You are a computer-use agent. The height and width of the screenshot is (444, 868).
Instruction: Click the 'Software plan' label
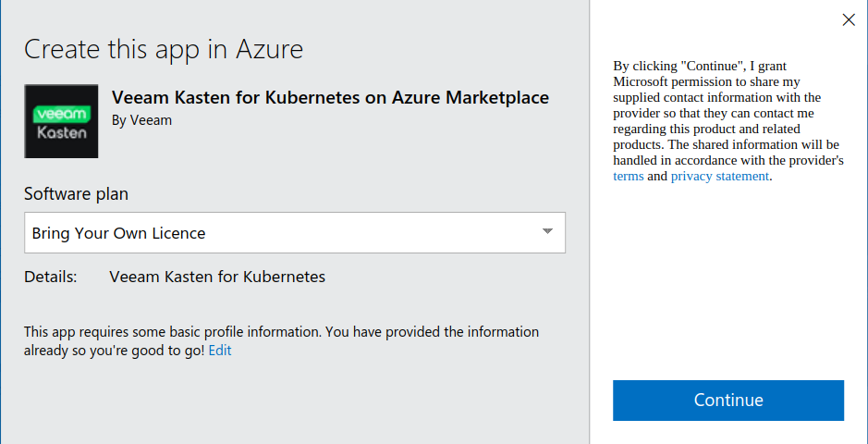76,194
